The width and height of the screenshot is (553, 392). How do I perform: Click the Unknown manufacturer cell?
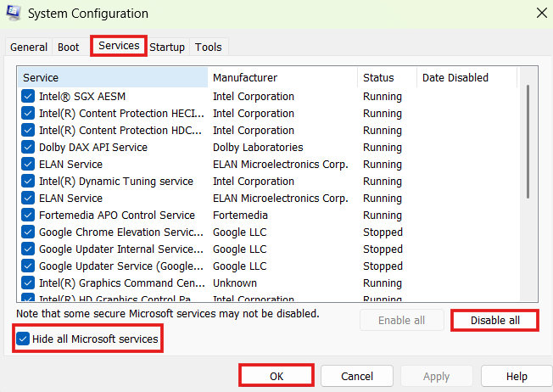pos(235,283)
